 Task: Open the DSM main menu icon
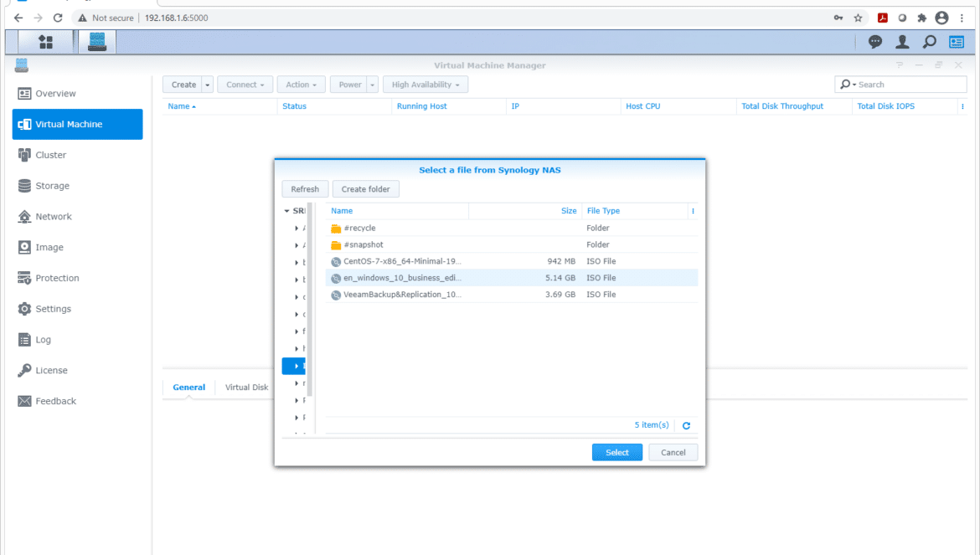45,42
